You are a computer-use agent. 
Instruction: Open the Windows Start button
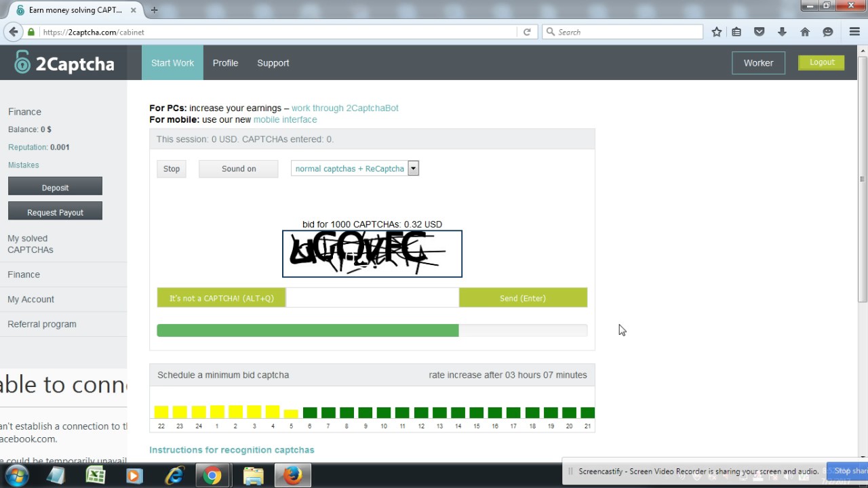tap(16, 475)
